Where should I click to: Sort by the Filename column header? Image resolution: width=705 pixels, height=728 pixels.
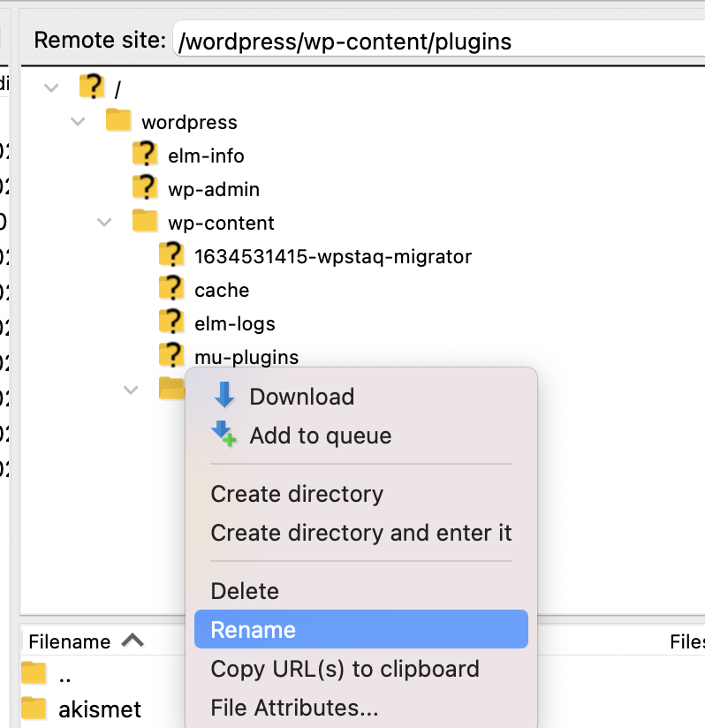coord(71,641)
